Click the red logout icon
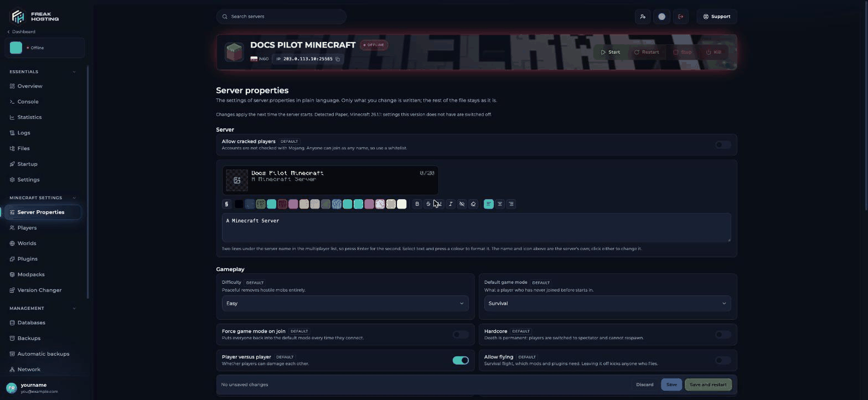This screenshot has width=868, height=400. 681,17
